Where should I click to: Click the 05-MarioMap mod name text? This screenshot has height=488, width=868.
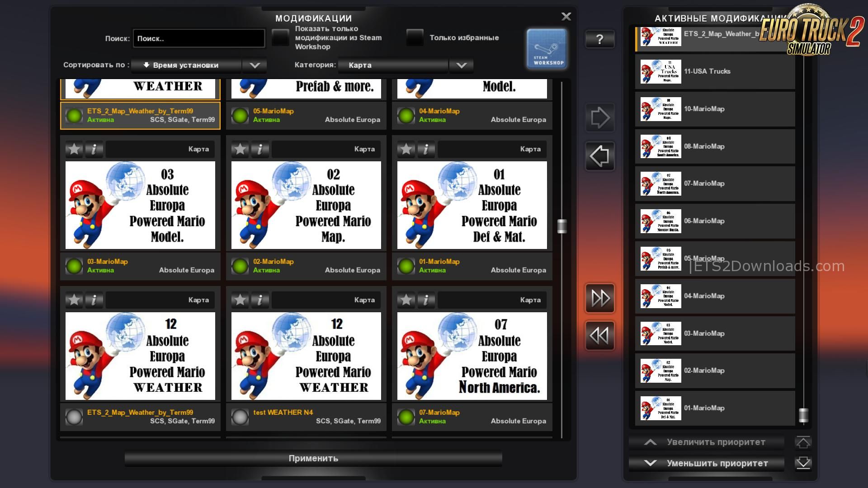(274, 111)
